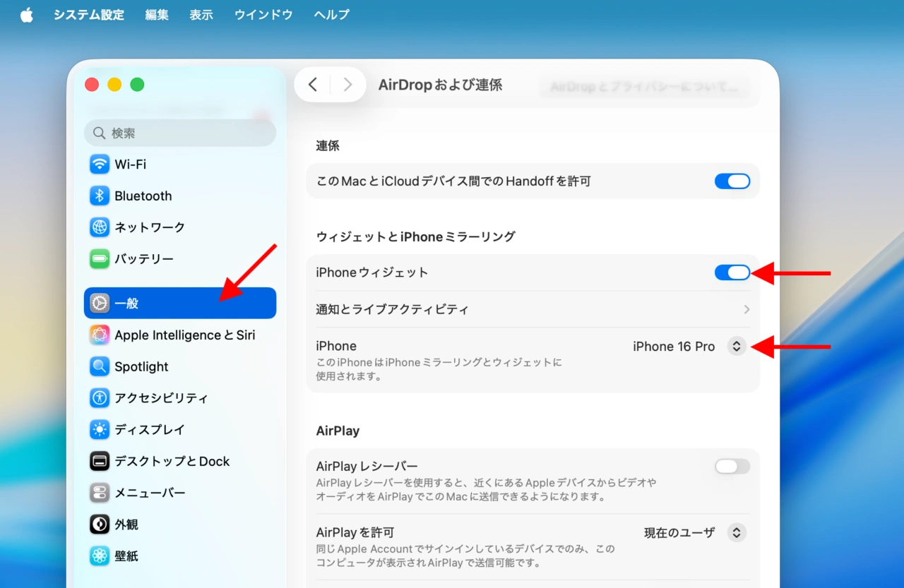Click the 検索 (Search) field

click(x=180, y=133)
